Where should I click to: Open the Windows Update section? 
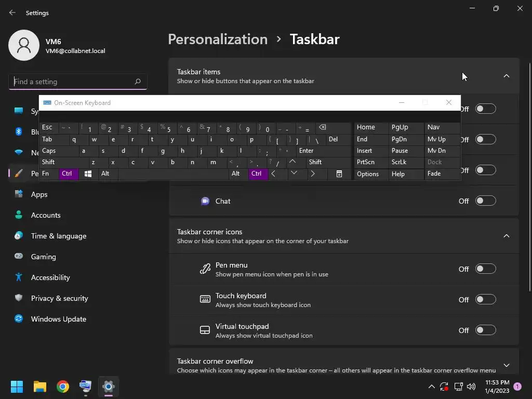(58, 319)
